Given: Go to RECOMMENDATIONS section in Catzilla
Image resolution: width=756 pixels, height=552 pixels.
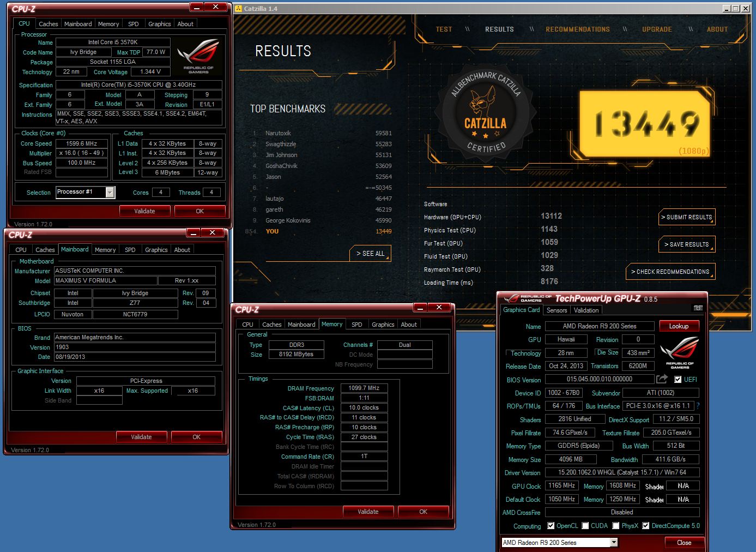Looking at the screenshot, I should pos(578,29).
